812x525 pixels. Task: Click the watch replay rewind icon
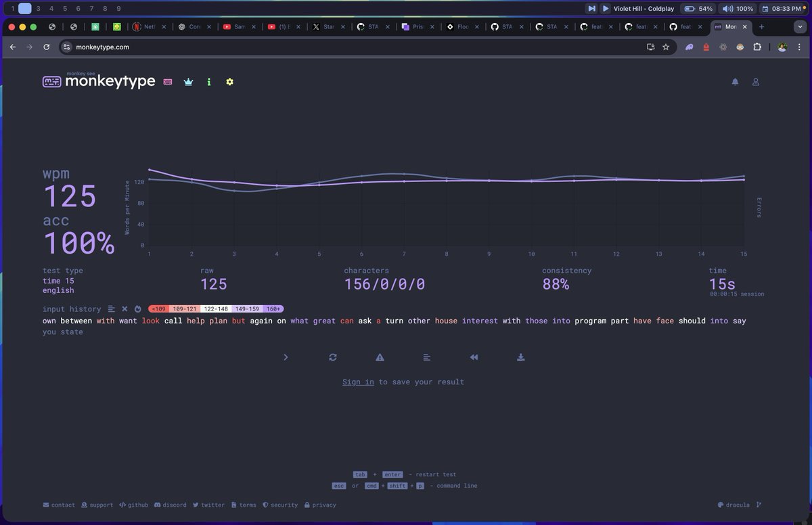click(x=474, y=357)
